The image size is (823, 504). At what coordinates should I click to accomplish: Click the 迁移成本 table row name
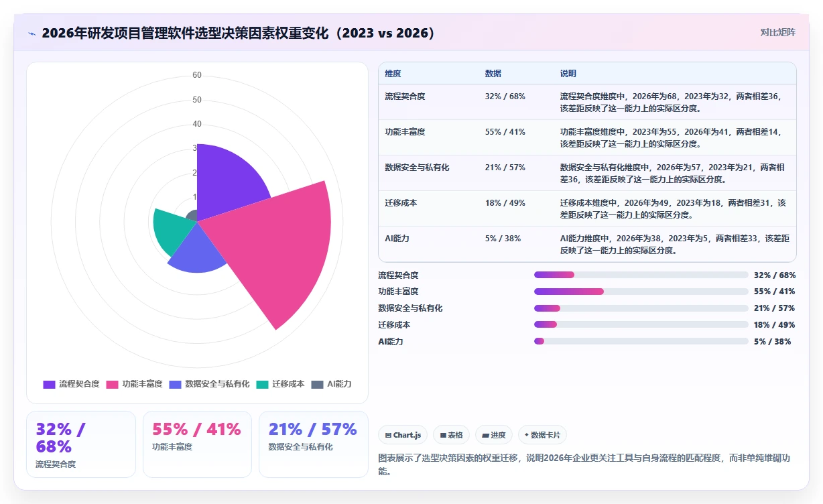pos(401,203)
